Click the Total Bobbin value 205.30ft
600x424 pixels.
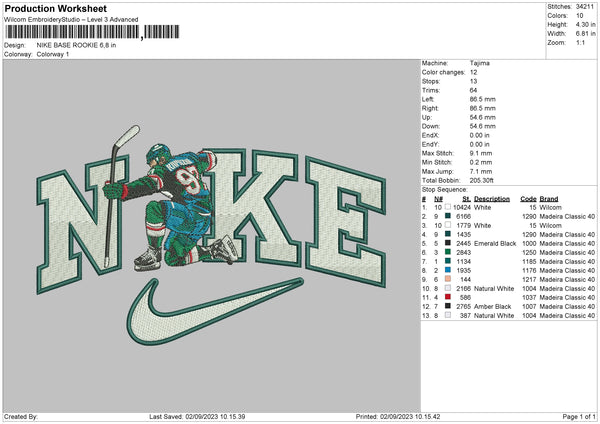481,180
